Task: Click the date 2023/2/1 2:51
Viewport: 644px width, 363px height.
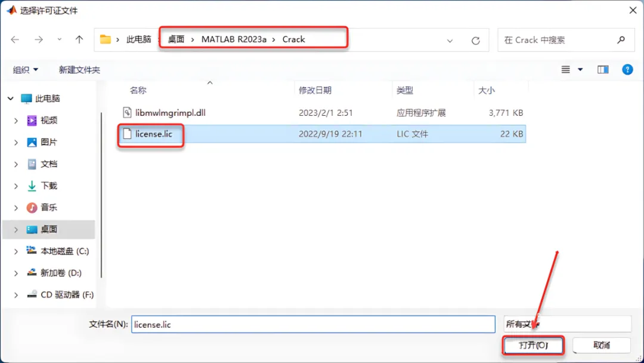Action: [326, 113]
